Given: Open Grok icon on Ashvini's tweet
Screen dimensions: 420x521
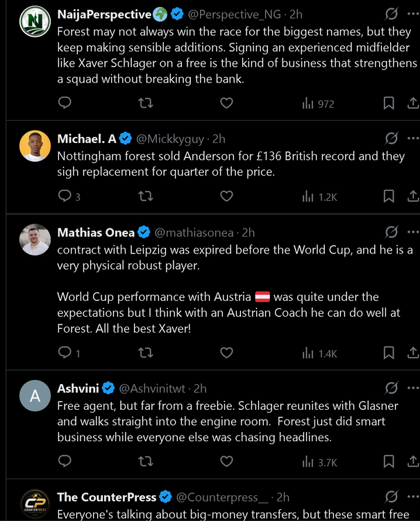Looking at the screenshot, I should tap(392, 388).
